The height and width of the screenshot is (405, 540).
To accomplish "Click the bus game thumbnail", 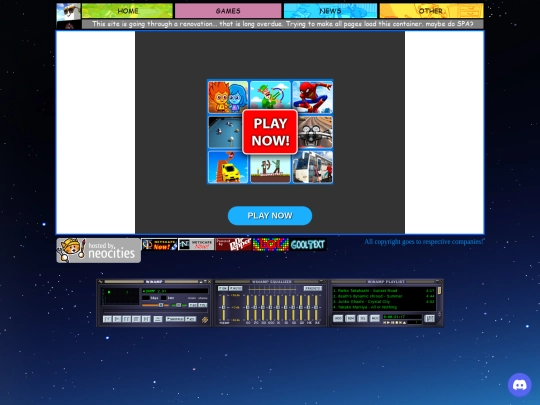I will (x=313, y=167).
